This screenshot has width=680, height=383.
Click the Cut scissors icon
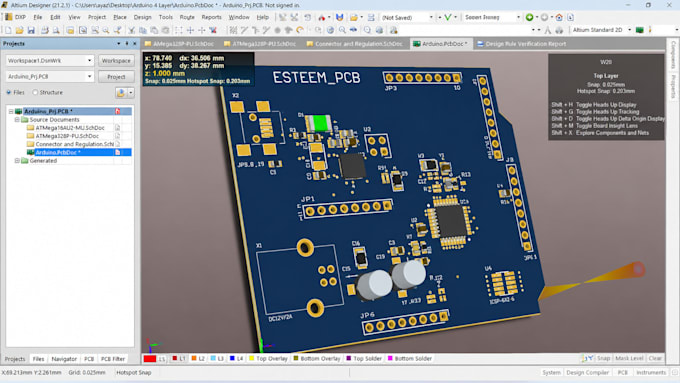[x=131, y=30]
